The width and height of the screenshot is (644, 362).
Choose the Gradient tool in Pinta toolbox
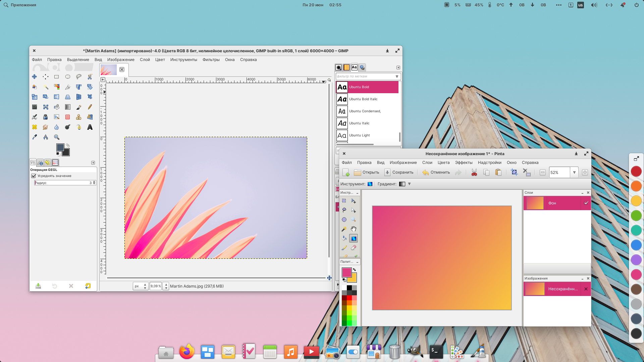pos(354,238)
